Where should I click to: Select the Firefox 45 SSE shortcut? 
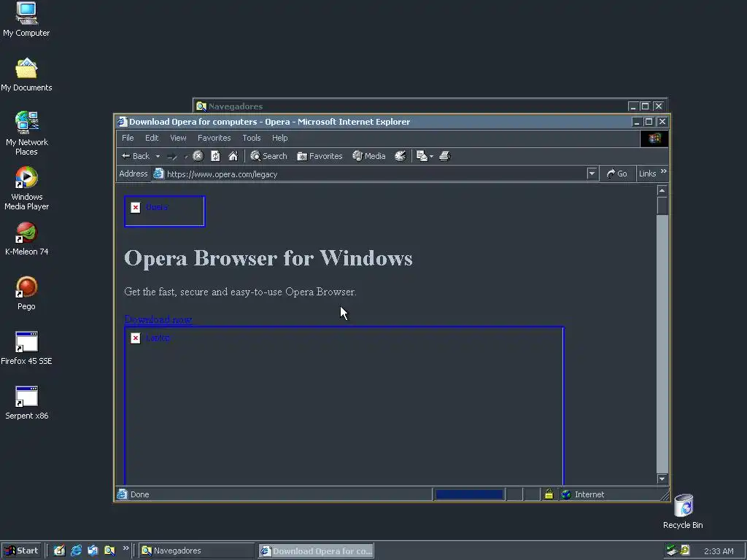pos(26,348)
